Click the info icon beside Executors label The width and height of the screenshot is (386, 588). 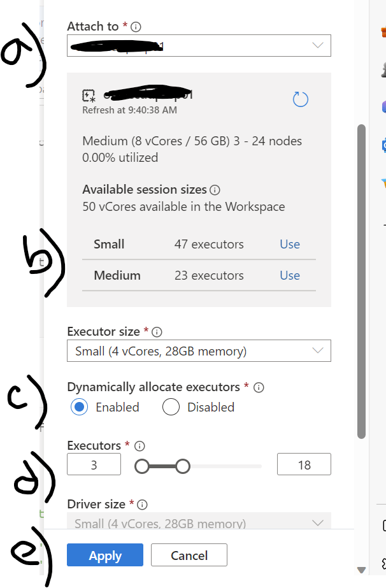pyautogui.click(x=140, y=446)
